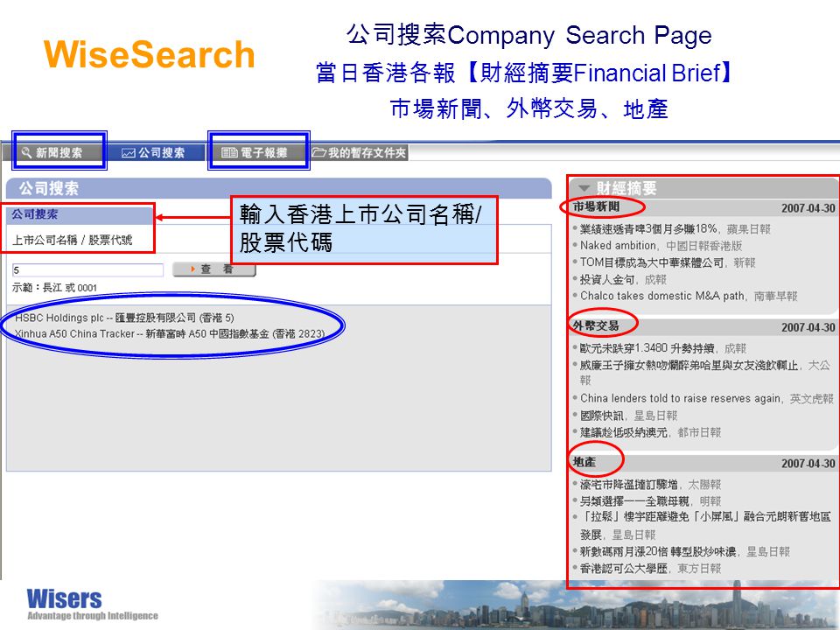
Task: Click the newspaper icon on 電子報攤 tab
Action: (229, 152)
